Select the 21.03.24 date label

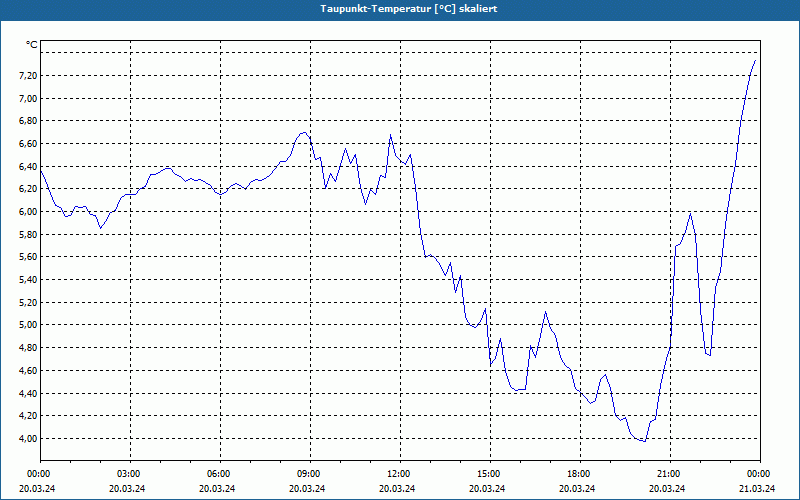point(757,488)
